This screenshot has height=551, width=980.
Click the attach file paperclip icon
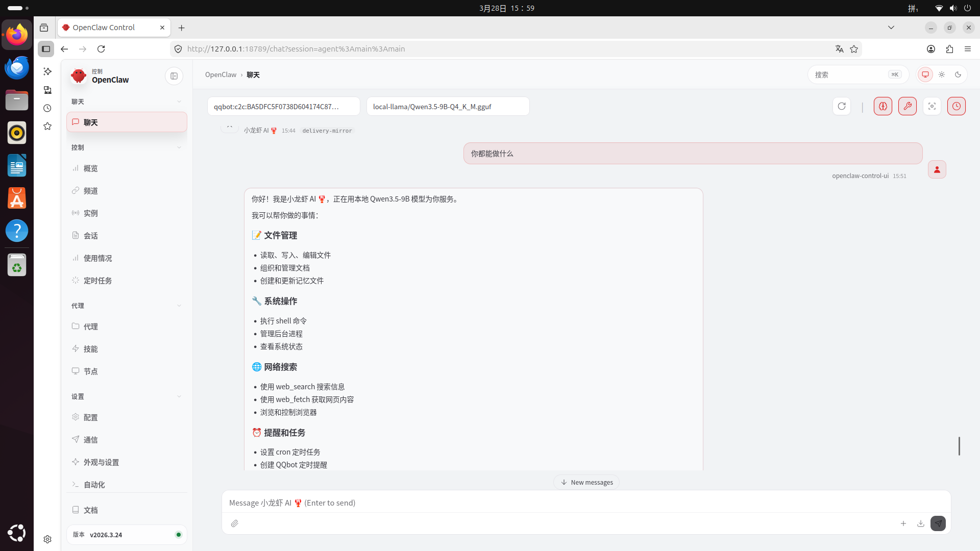click(234, 523)
